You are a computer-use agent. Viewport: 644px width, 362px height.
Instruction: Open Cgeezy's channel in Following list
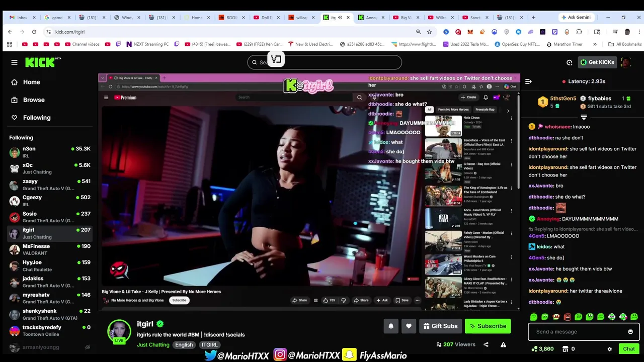49,201
